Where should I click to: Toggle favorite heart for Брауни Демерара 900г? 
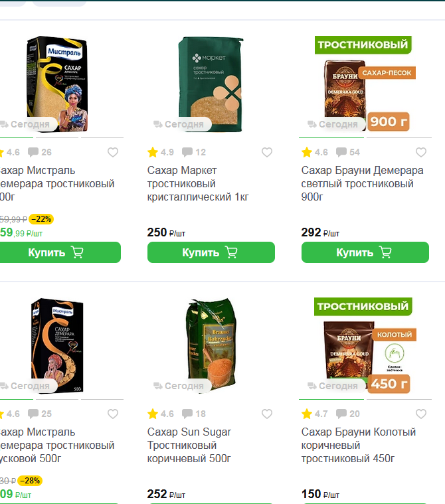tap(421, 152)
